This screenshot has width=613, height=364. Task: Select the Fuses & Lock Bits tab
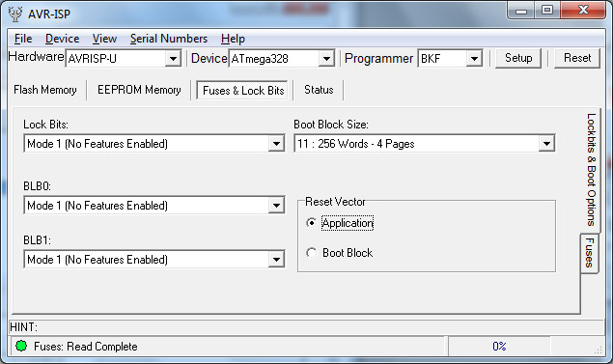click(x=243, y=91)
